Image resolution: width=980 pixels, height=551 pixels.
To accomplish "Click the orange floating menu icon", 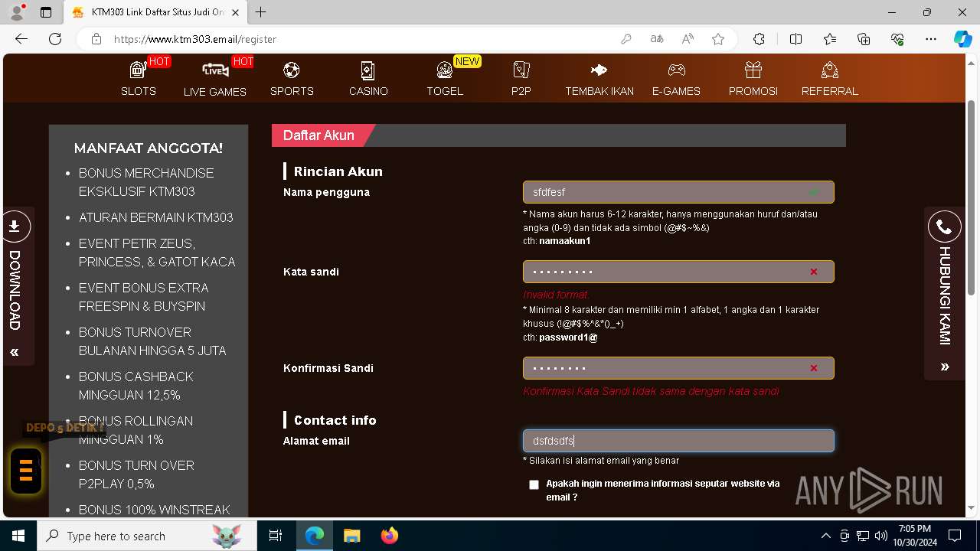I will [x=26, y=471].
